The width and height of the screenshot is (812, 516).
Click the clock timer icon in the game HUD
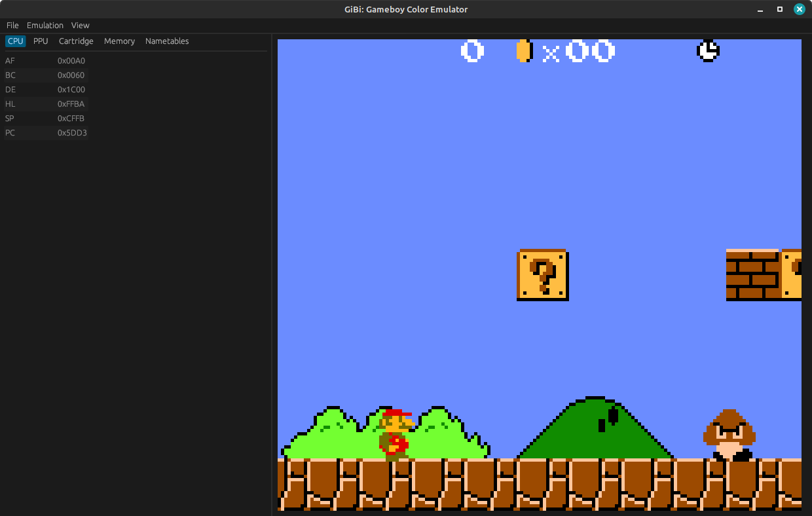click(x=708, y=50)
